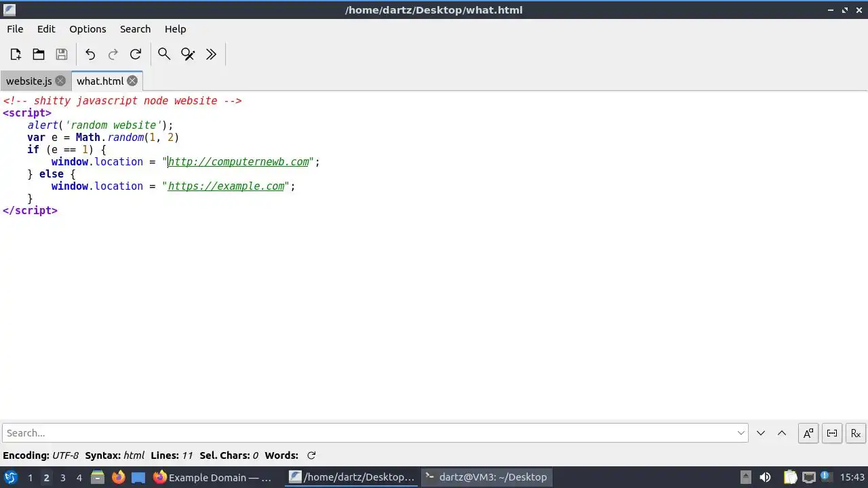Click the Lines 11 status entry

point(172,455)
